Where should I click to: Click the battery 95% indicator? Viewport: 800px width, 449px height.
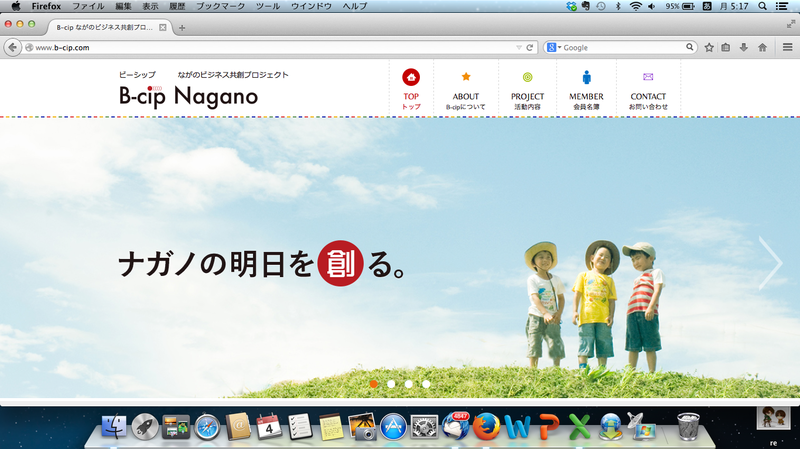(x=680, y=6)
